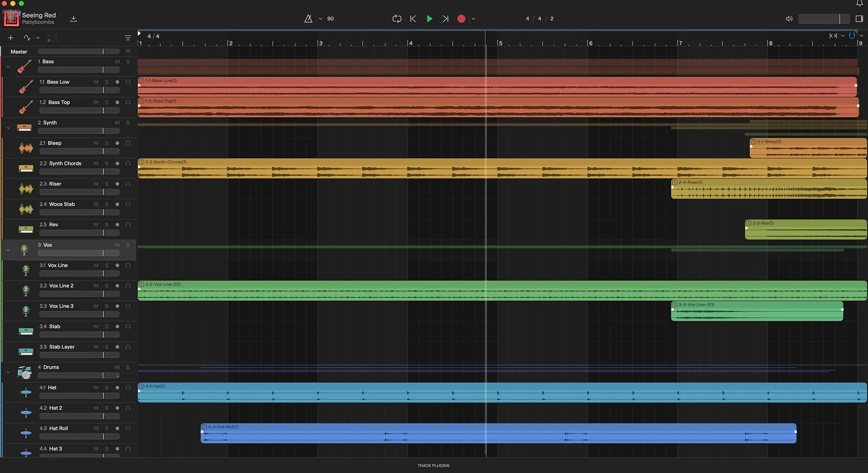The height and width of the screenshot is (473, 868).
Task: Click the automation curve icon
Action: pyautogui.click(x=27, y=38)
